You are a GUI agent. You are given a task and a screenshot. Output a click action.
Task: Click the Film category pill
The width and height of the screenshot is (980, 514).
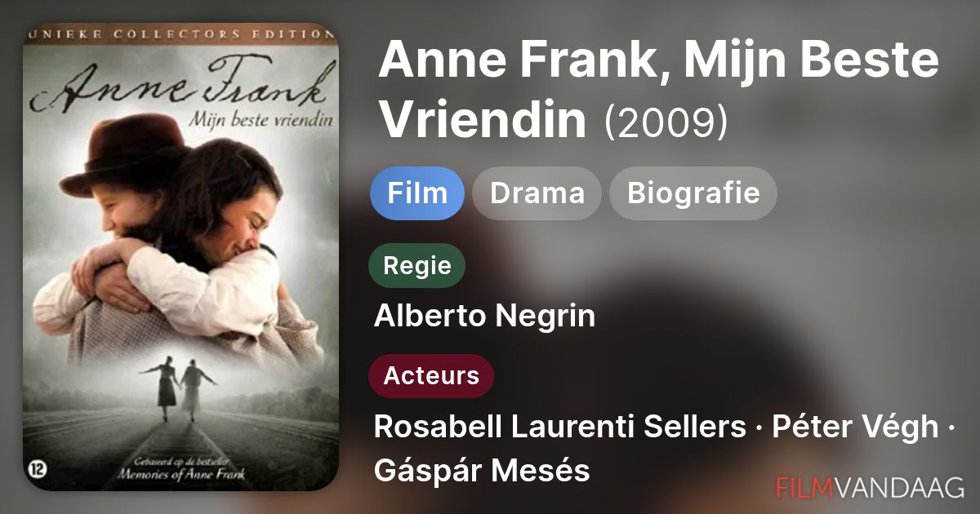pyautogui.click(x=416, y=193)
